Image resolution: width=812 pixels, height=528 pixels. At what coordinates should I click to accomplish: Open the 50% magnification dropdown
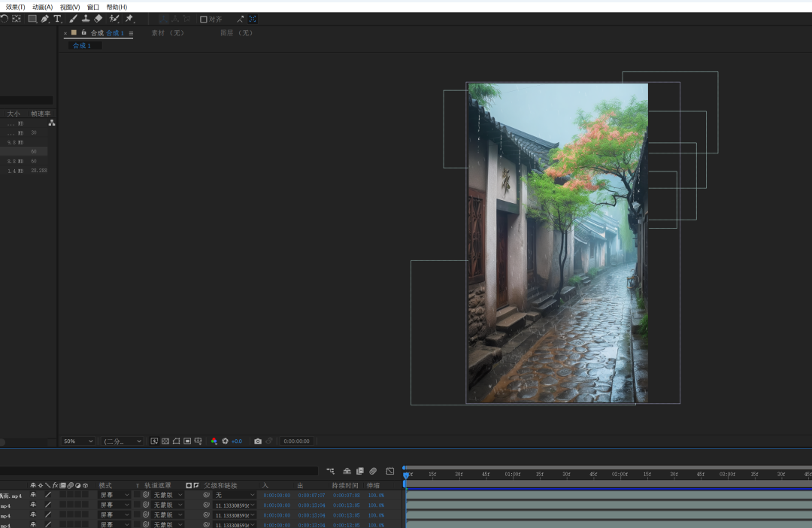click(x=76, y=441)
